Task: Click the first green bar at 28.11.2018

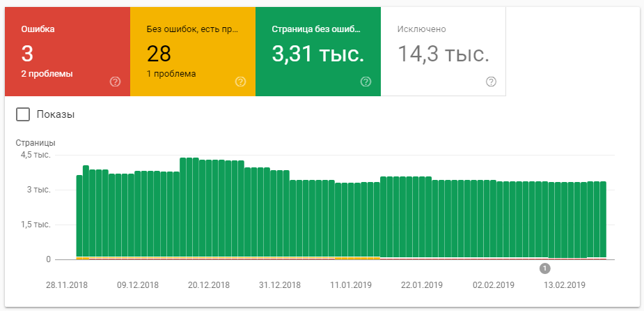Action: point(79,216)
